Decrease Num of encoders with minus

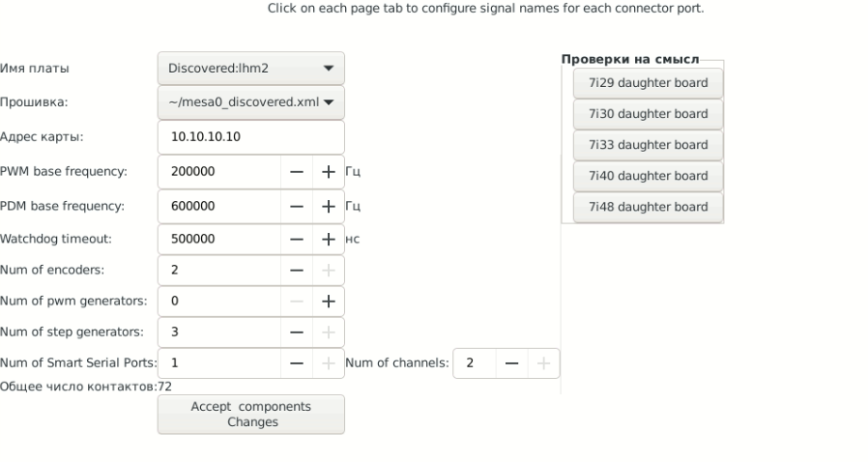point(297,270)
